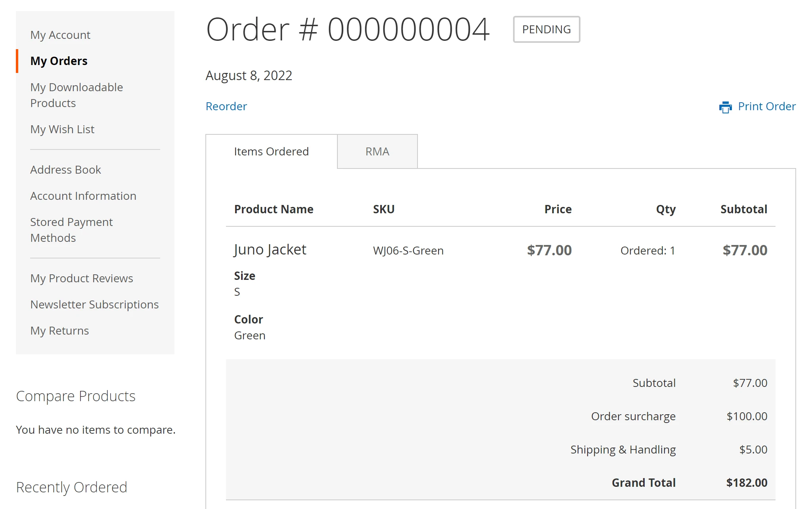Open Newsletter Subscriptions settings

94,304
